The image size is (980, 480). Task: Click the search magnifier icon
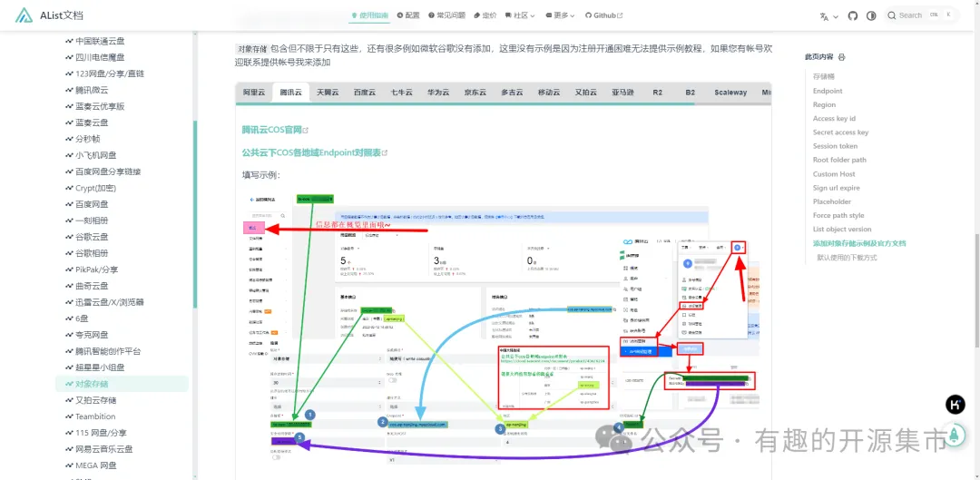click(892, 15)
